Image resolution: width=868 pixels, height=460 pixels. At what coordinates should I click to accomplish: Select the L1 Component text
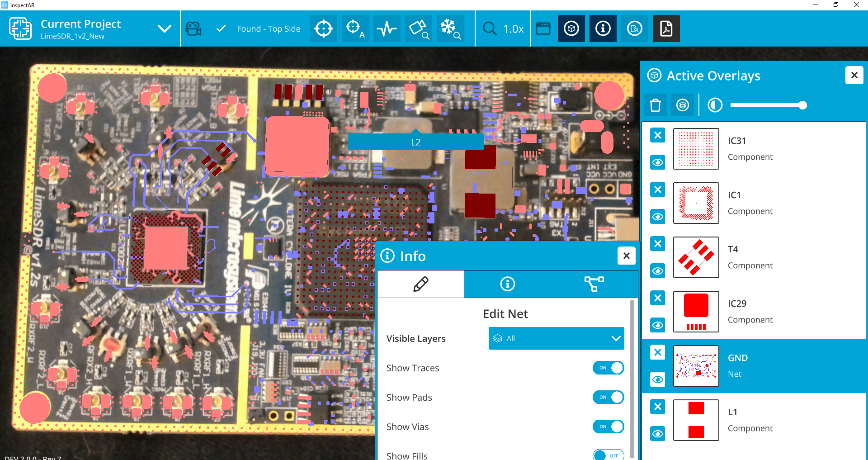(750, 428)
